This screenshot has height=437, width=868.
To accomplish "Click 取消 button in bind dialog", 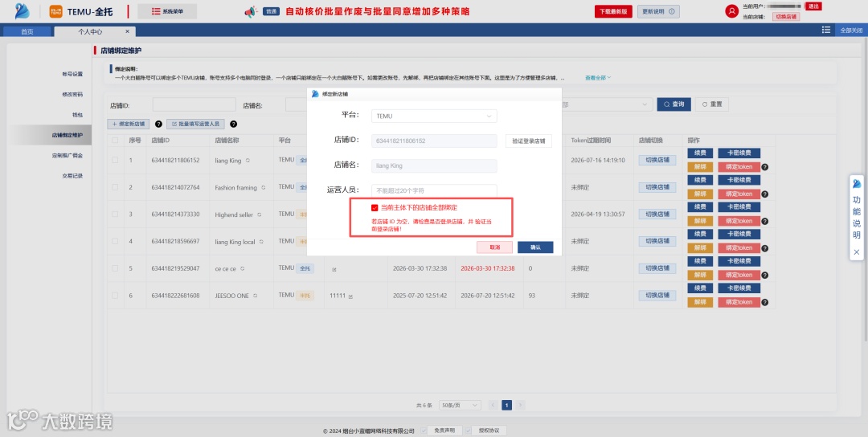I will 494,247.
